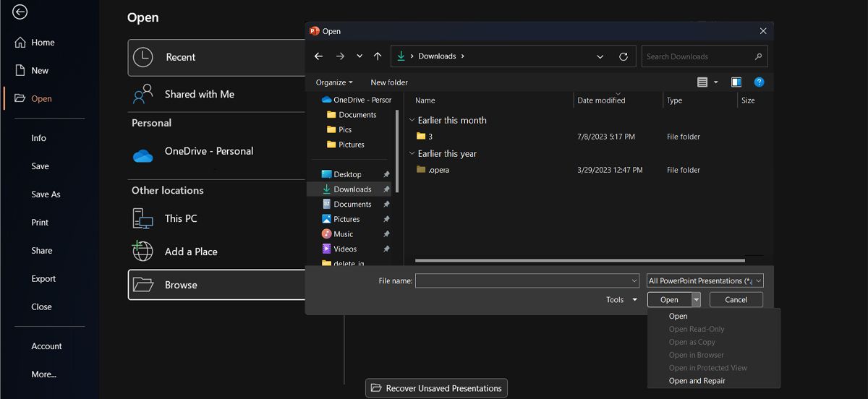Viewport: 868px width, 399px height.
Task: Collapse the Earlier this month group
Action: pyautogui.click(x=412, y=121)
